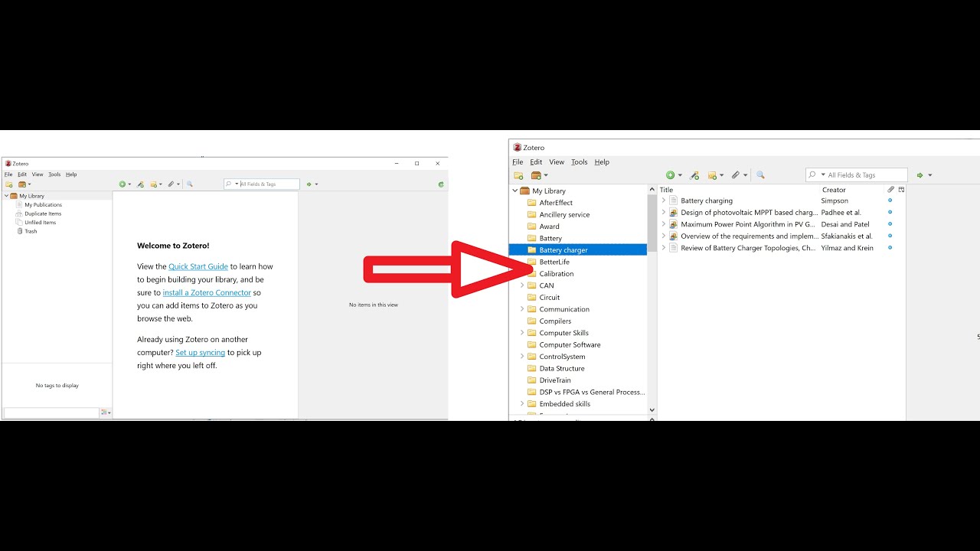Click New Collection icon in left Zotero window

tap(9, 184)
